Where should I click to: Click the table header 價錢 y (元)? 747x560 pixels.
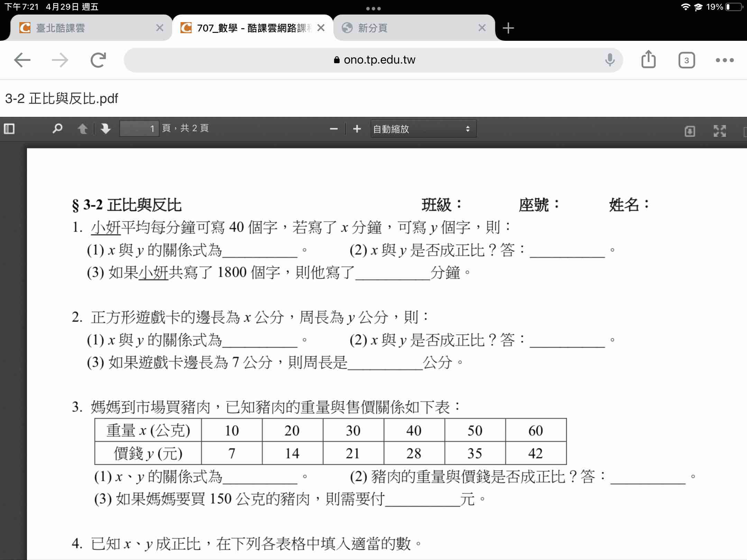(x=148, y=453)
